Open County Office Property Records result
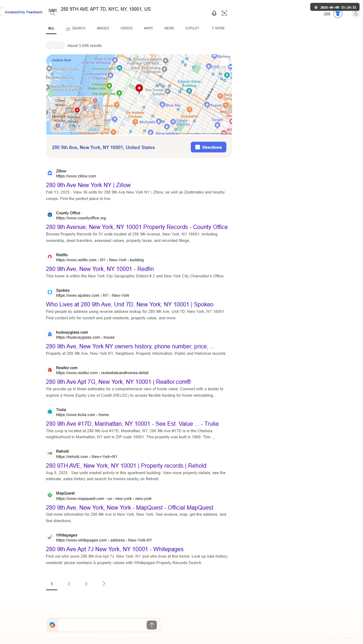363x644 pixels. click(x=137, y=227)
